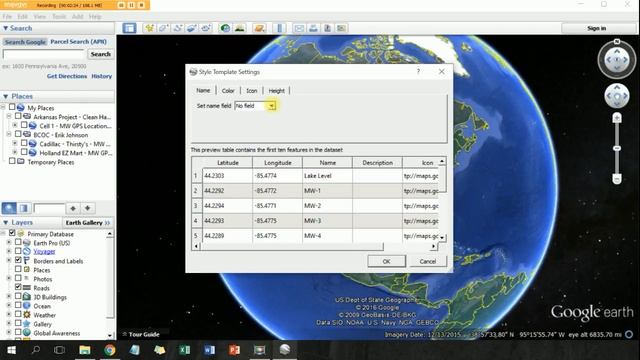Check the Holland EZ Mart checkbox
Image resolution: width=640 pixels, height=360 pixels.
(x=24, y=152)
